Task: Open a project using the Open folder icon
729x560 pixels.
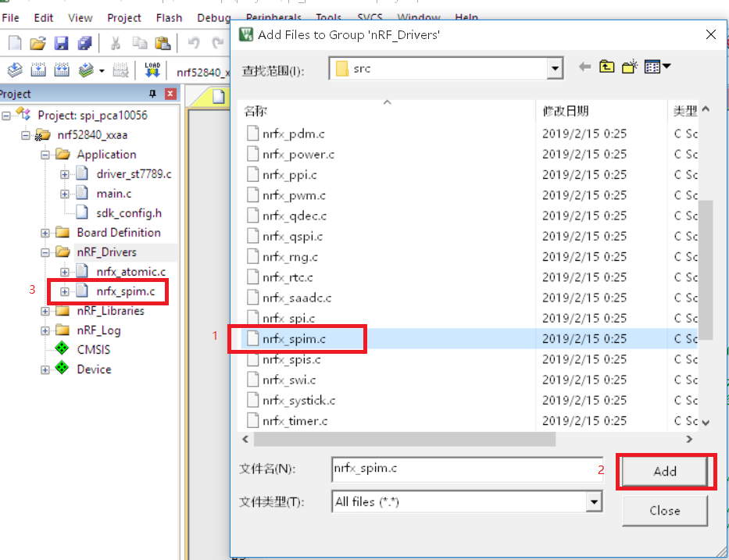Action: click(x=38, y=43)
